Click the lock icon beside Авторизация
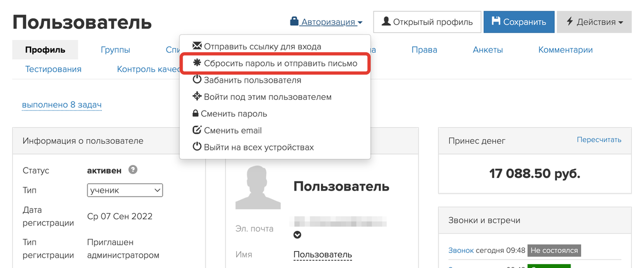644x268 pixels. (x=294, y=22)
